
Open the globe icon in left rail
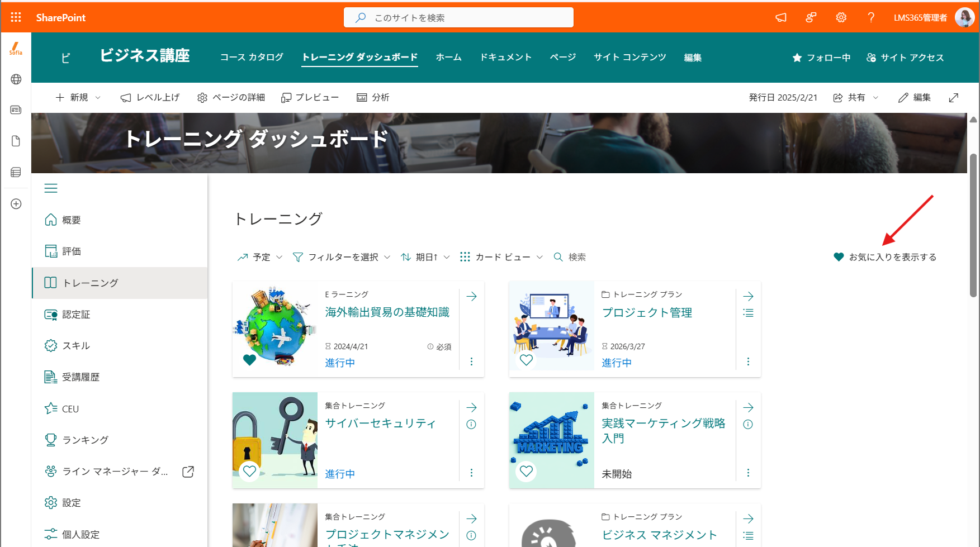tap(16, 79)
